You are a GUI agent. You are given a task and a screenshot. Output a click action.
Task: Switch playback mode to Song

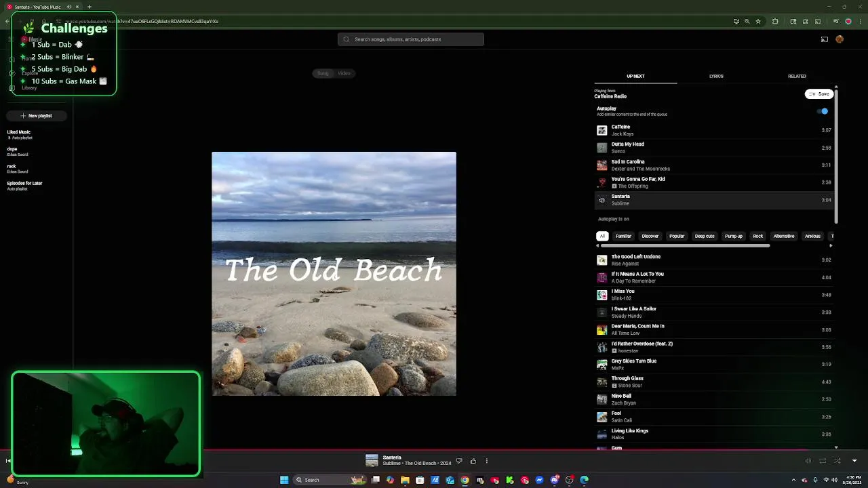[x=323, y=73]
